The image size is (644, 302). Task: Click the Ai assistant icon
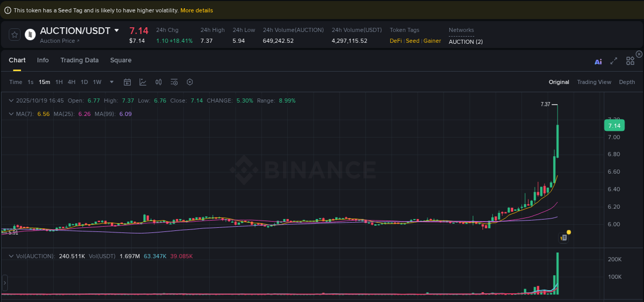click(598, 61)
